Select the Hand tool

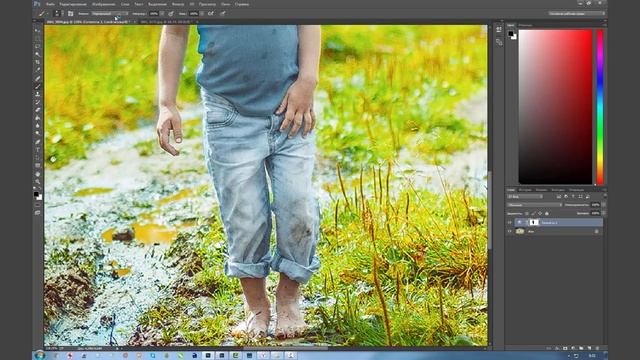coord(38,173)
